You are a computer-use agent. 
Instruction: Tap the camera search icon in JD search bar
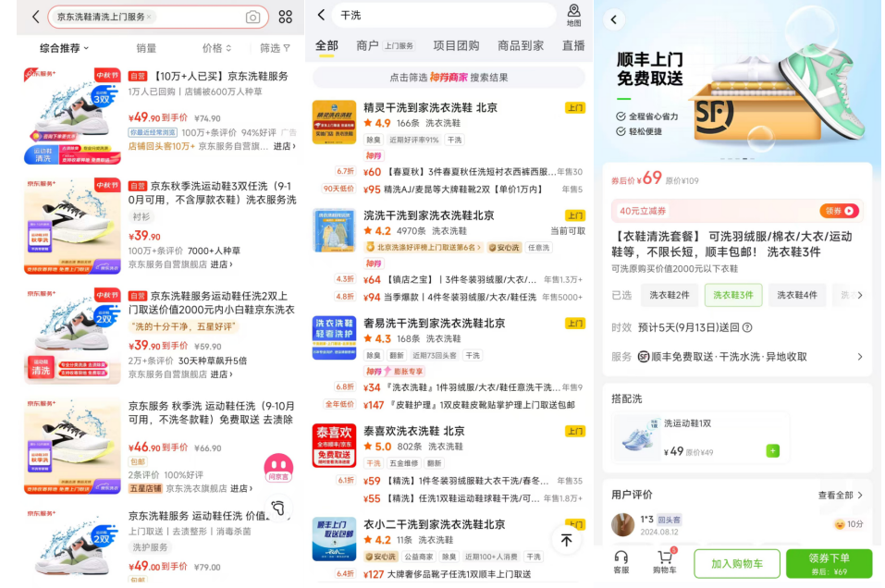click(x=252, y=17)
